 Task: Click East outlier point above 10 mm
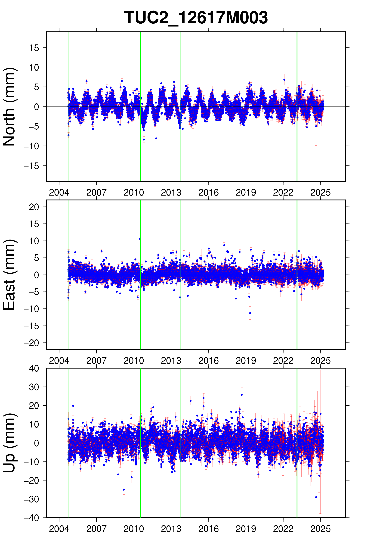[140, 239]
